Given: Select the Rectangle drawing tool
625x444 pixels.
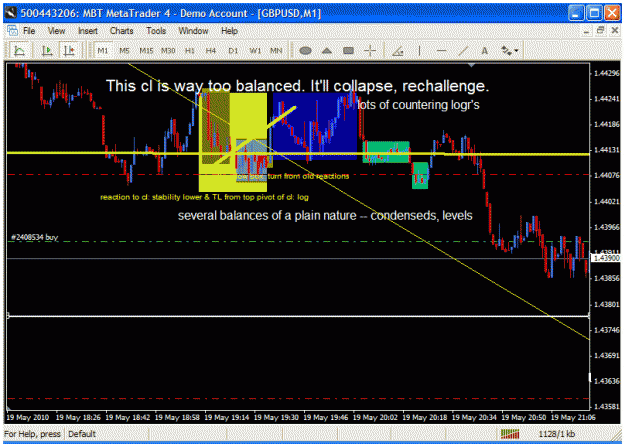Looking at the screenshot, I should coord(348,51).
